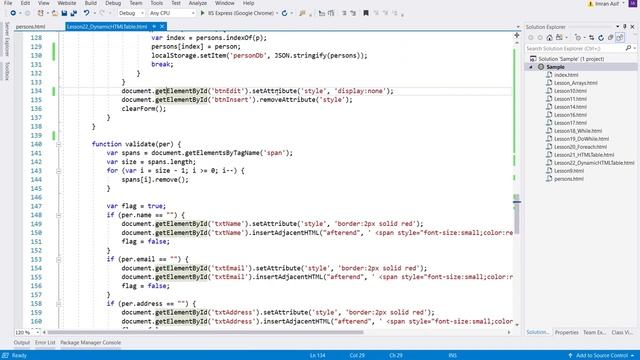
Task: Collapse the per.name if block at line 148
Action: click(x=58, y=215)
